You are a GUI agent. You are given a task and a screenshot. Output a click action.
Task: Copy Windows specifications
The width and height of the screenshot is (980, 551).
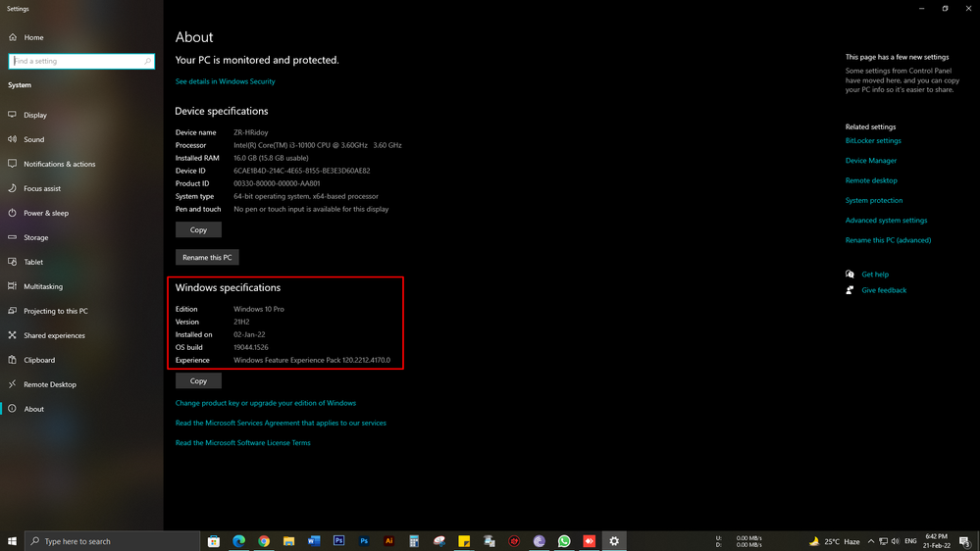pos(198,381)
